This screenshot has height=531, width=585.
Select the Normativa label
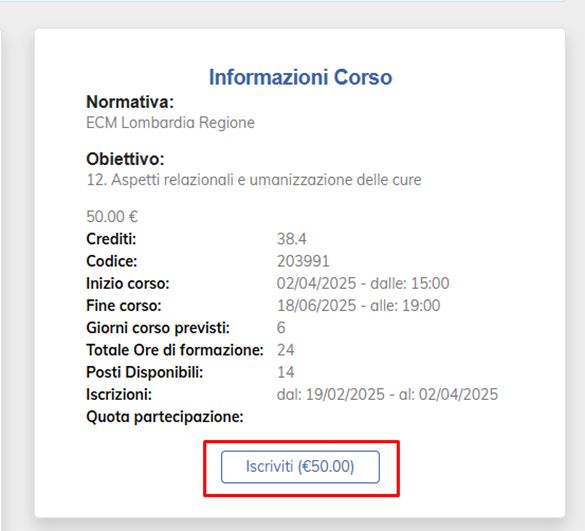pos(130,102)
